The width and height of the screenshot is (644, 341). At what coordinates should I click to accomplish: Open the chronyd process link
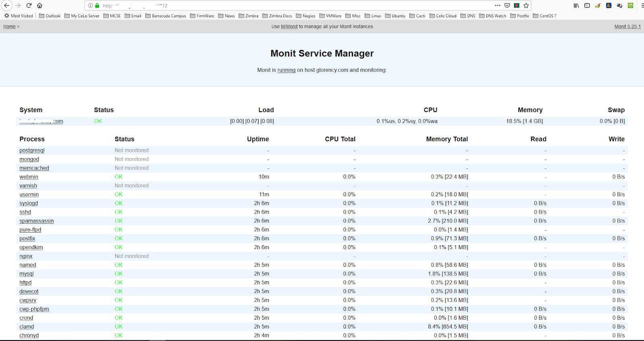tap(29, 336)
